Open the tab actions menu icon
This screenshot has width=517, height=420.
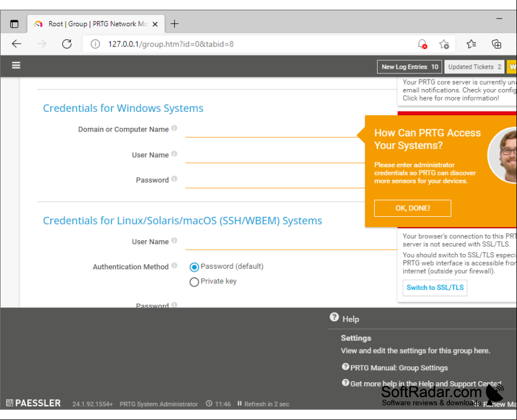tap(14, 23)
